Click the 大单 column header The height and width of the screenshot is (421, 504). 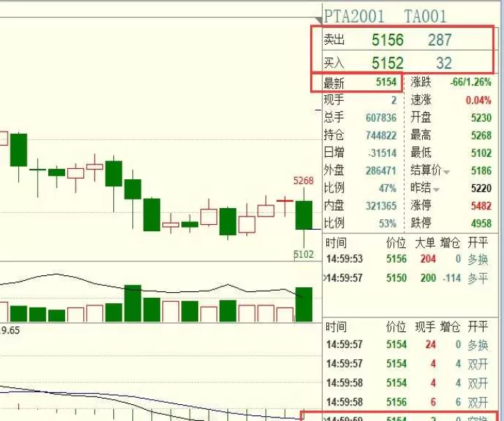tap(426, 243)
